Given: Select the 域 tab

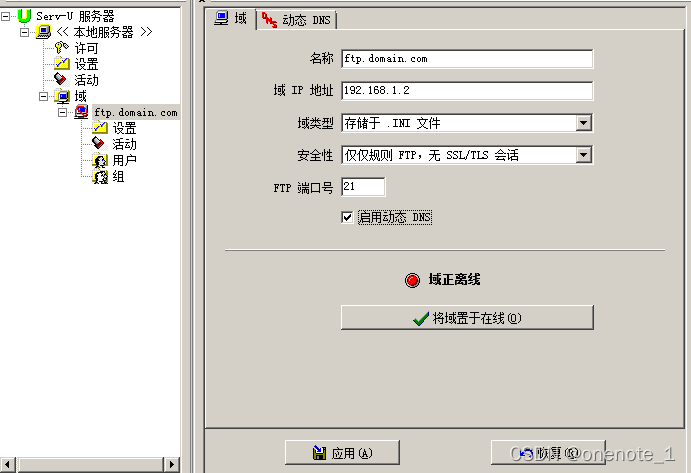Looking at the screenshot, I should point(231,19).
